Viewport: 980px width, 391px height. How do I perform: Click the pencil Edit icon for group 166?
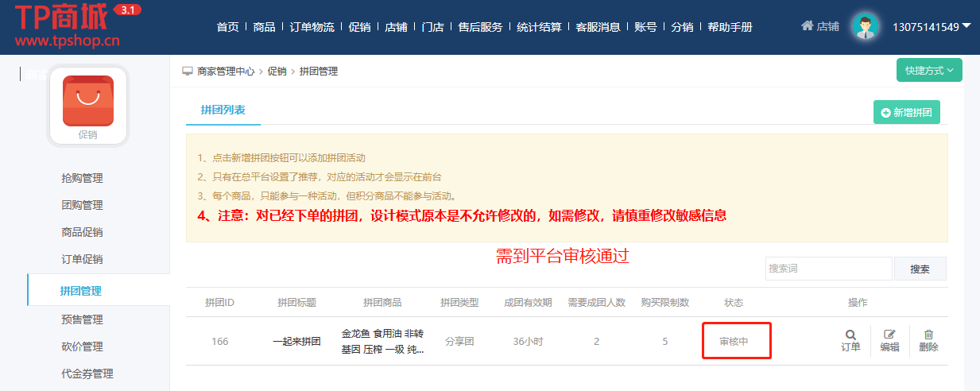pos(889,335)
